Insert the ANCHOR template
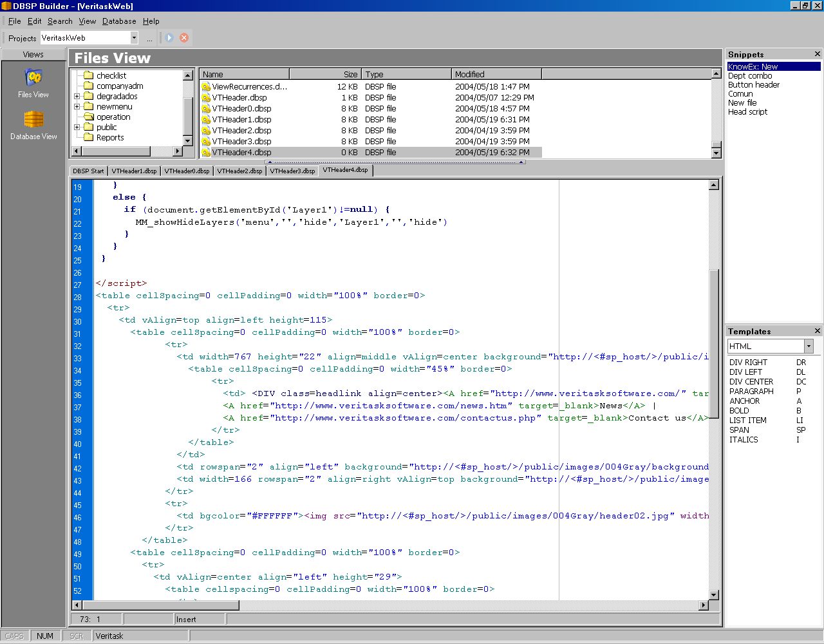 click(x=744, y=401)
